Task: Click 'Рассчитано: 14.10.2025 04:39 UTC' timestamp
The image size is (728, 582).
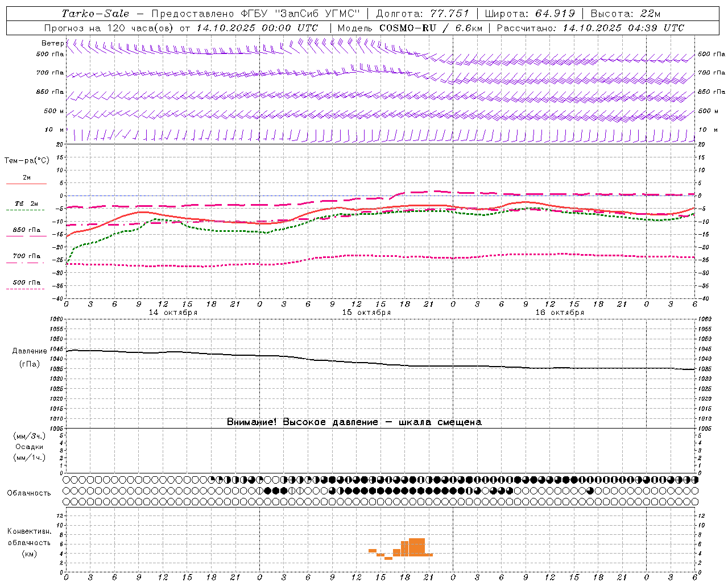Action: click(590, 28)
